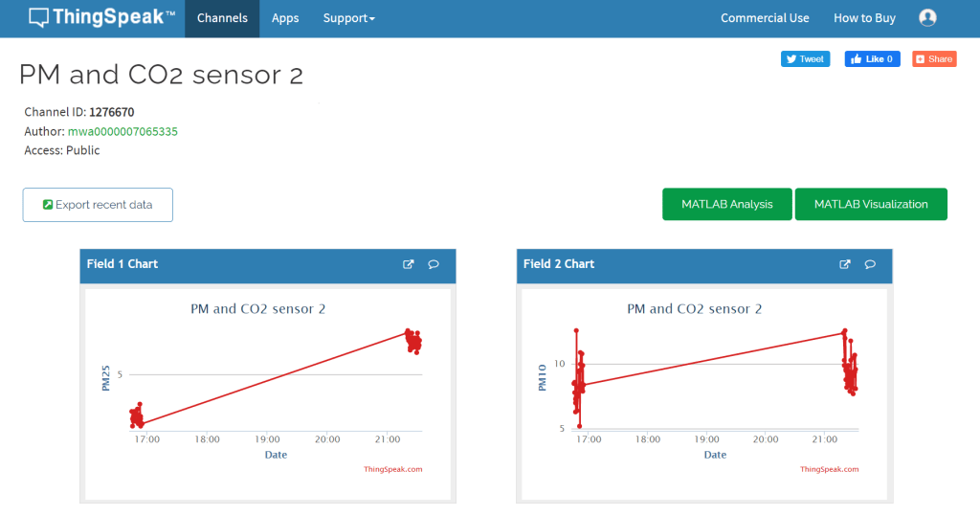This screenshot has height=516, width=980.
Task: Open Field 1 Chart in new window icon
Action: [409, 264]
